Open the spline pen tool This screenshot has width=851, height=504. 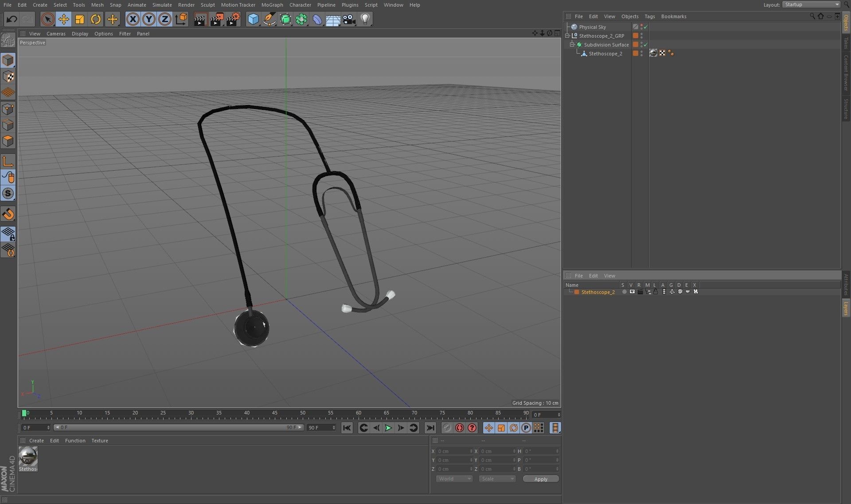tap(269, 19)
